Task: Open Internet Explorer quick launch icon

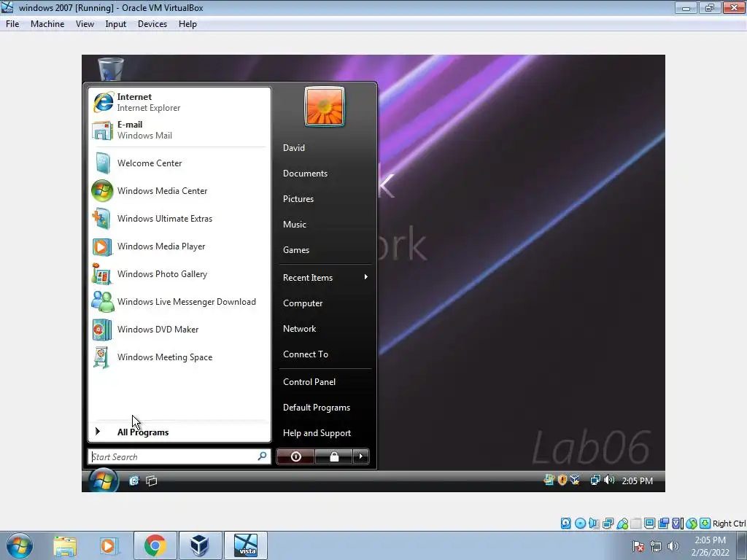Action: pyautogui.click(x=134, y=481)
